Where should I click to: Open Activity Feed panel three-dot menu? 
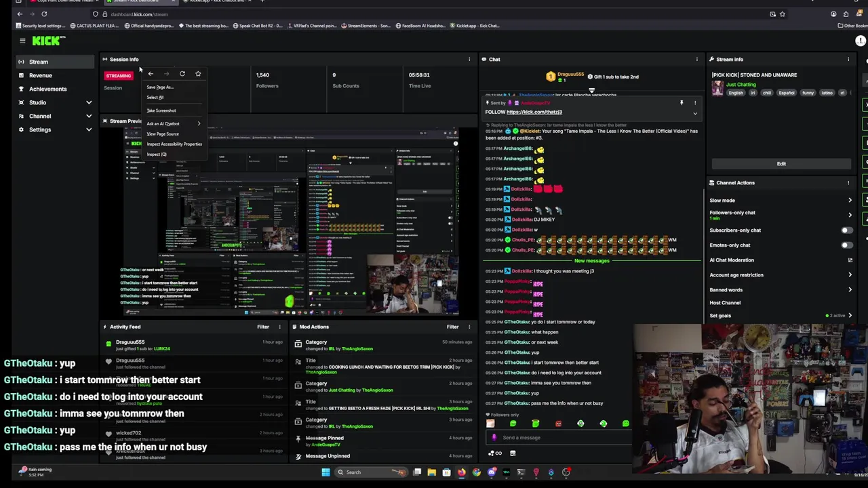[279, 327]
